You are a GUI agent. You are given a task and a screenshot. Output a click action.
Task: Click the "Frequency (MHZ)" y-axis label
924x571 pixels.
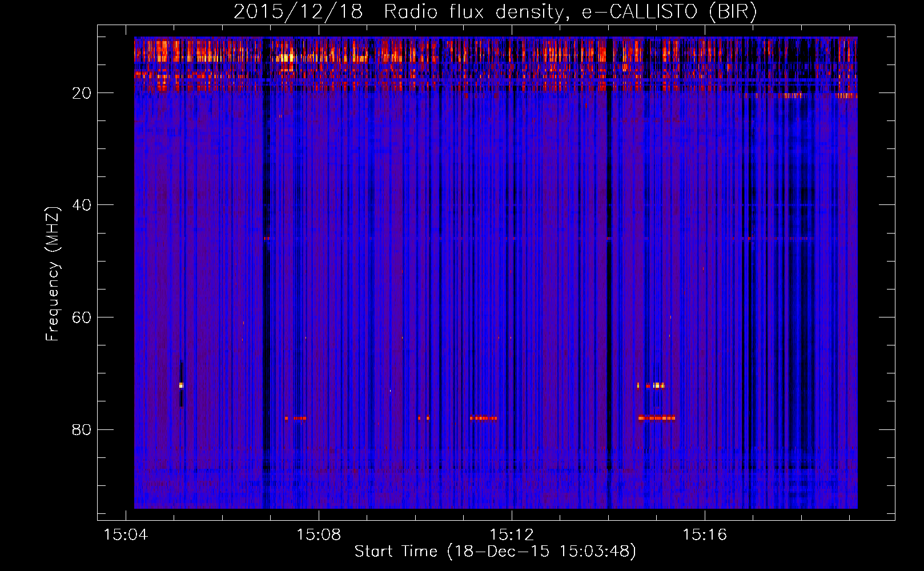coord(52,274)
